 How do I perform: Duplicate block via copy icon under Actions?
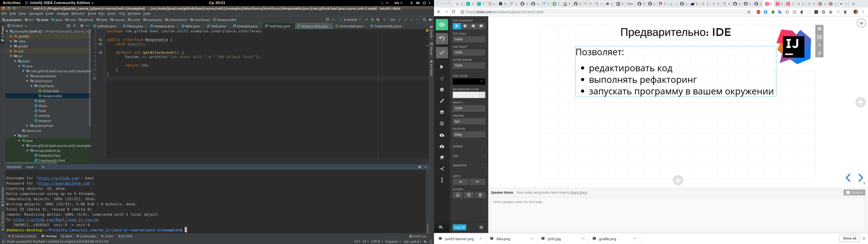469,195
